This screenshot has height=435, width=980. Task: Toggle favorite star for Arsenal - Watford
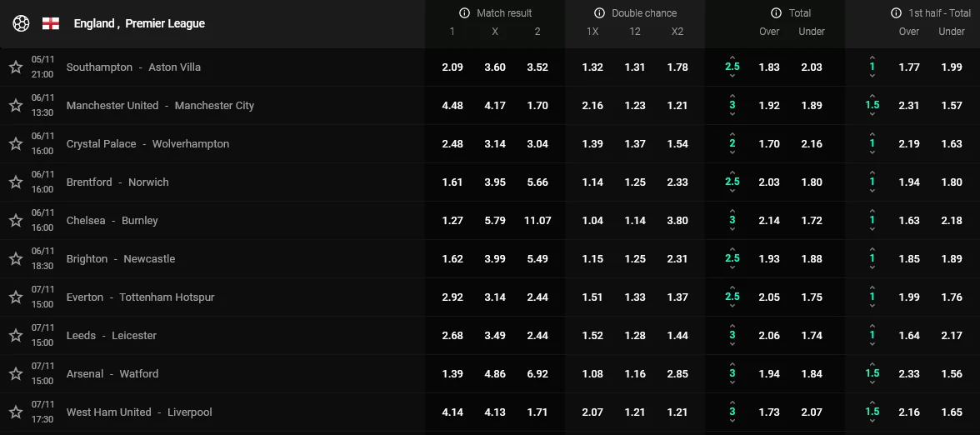coord(15,374)
